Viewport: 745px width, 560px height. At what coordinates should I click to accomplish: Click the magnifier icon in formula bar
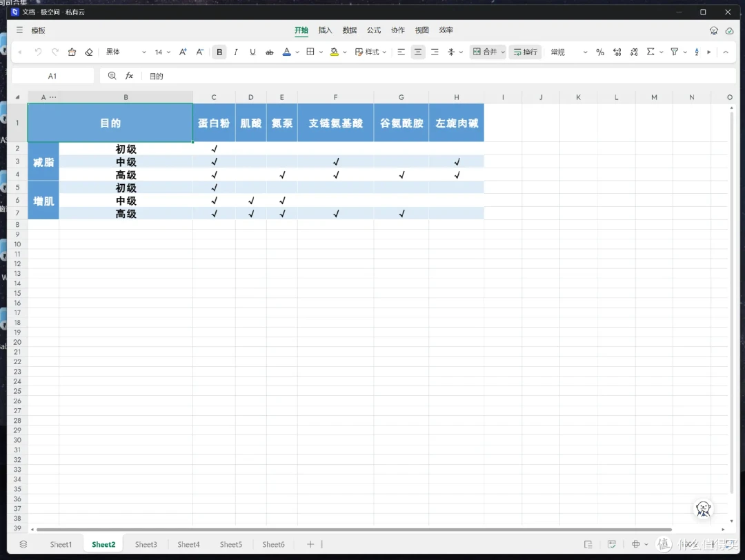(112, 76)
